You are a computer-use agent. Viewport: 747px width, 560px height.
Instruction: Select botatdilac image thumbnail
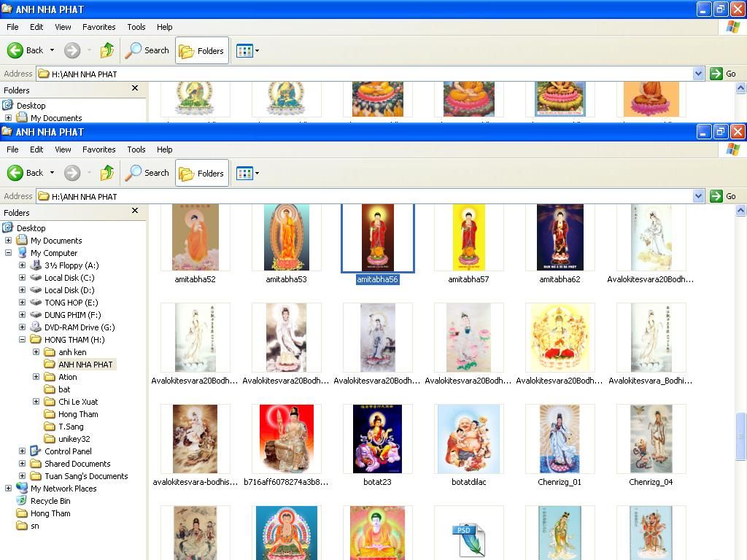(469, 438)
